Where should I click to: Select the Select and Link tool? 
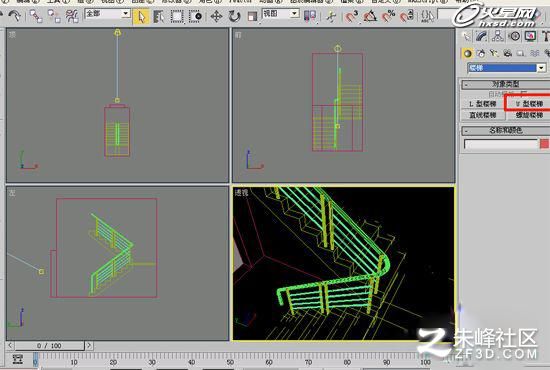pos(36,16)
